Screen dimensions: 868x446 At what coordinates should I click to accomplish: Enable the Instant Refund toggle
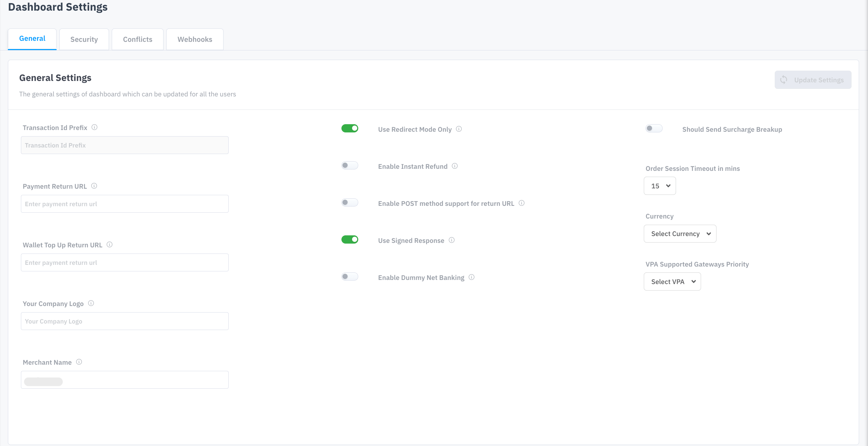pos(350,165)
